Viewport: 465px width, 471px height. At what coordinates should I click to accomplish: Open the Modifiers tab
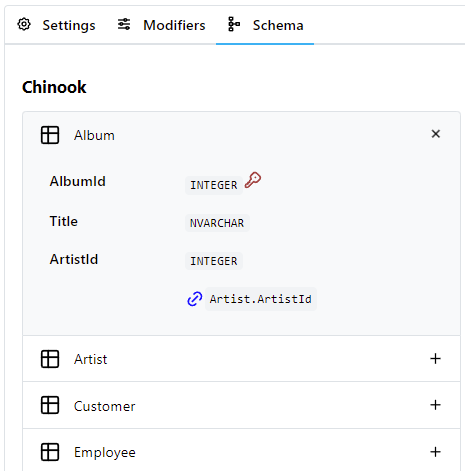[x=161, y=25]
